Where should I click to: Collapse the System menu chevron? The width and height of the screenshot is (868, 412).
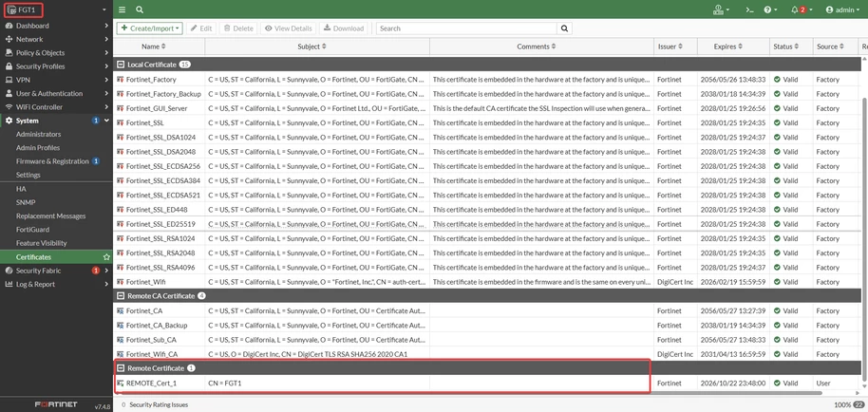106,121
